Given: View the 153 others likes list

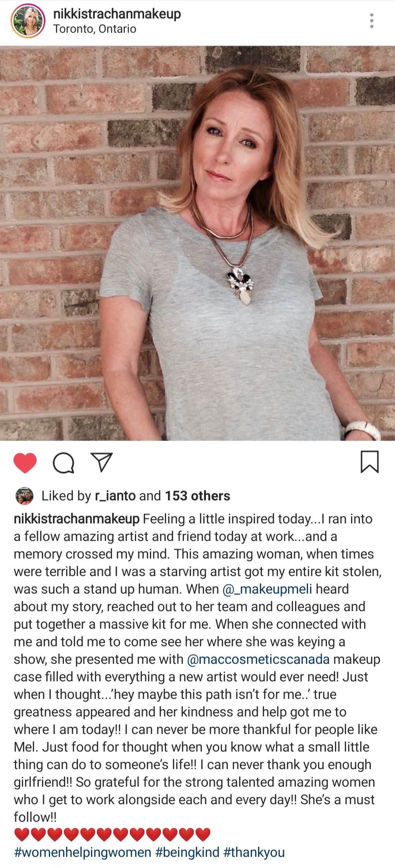Looking at the screenshot, I should tap(197, 496).
